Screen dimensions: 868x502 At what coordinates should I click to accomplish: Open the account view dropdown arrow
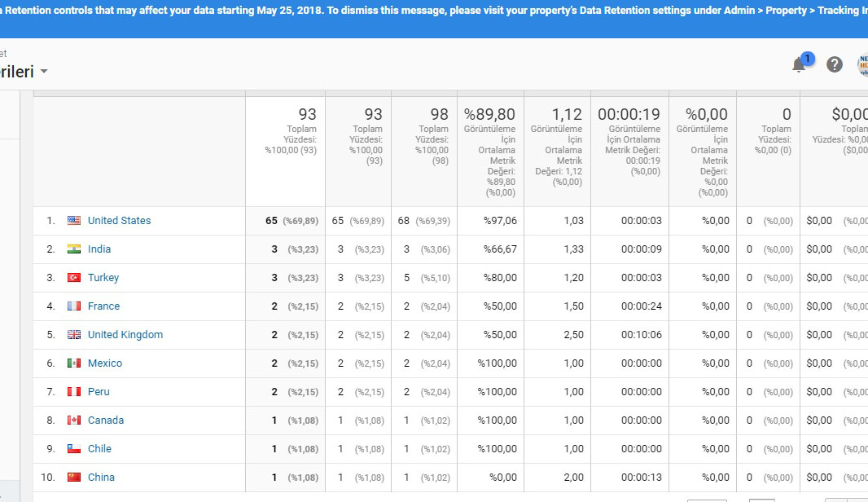coord(44,72)
